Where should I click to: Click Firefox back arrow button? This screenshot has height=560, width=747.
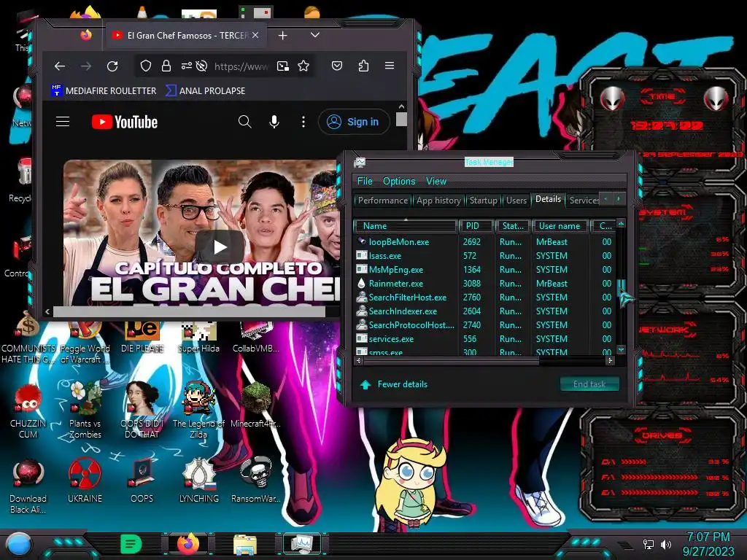point(60,66)
